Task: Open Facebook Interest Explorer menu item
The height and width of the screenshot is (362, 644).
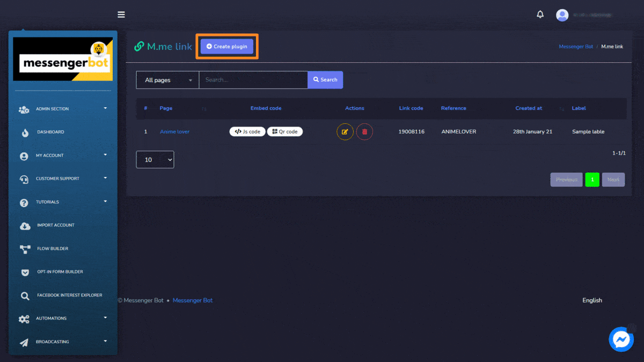Action: [69, 295]
